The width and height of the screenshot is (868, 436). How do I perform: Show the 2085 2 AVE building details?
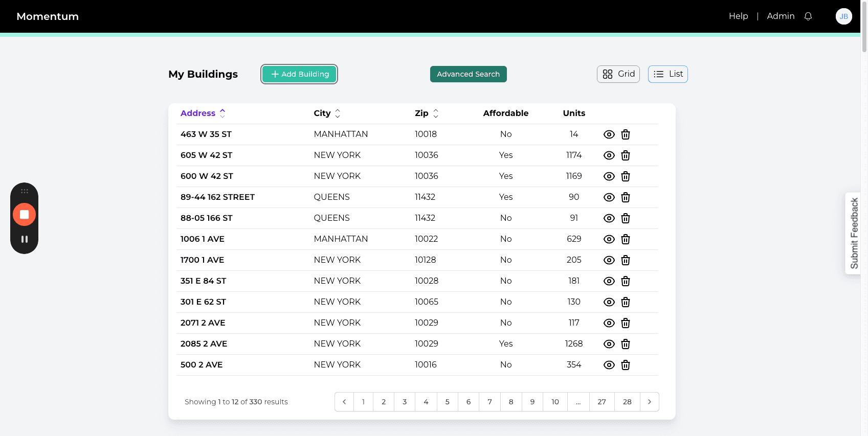point(609,344)
